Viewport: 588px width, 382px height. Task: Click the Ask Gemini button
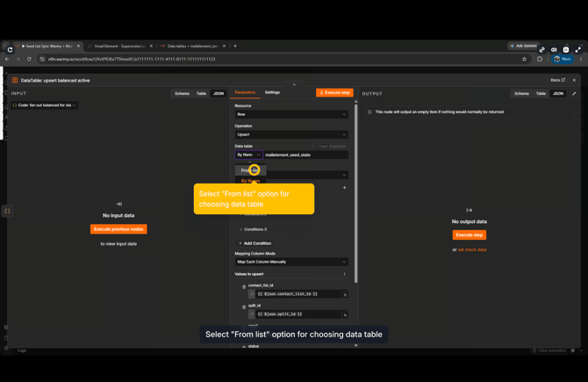[524, 46]
